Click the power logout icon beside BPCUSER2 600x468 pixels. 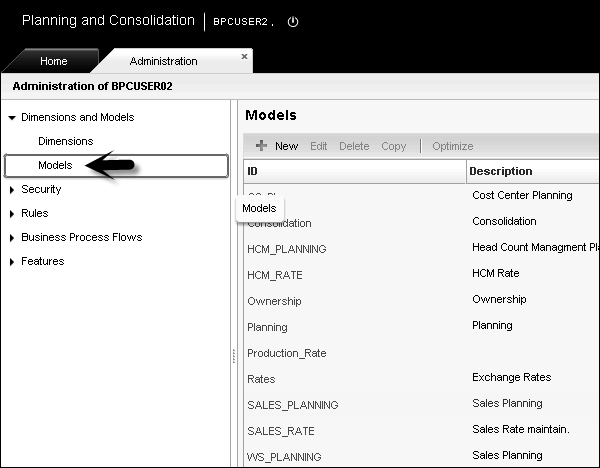[293, 22]
